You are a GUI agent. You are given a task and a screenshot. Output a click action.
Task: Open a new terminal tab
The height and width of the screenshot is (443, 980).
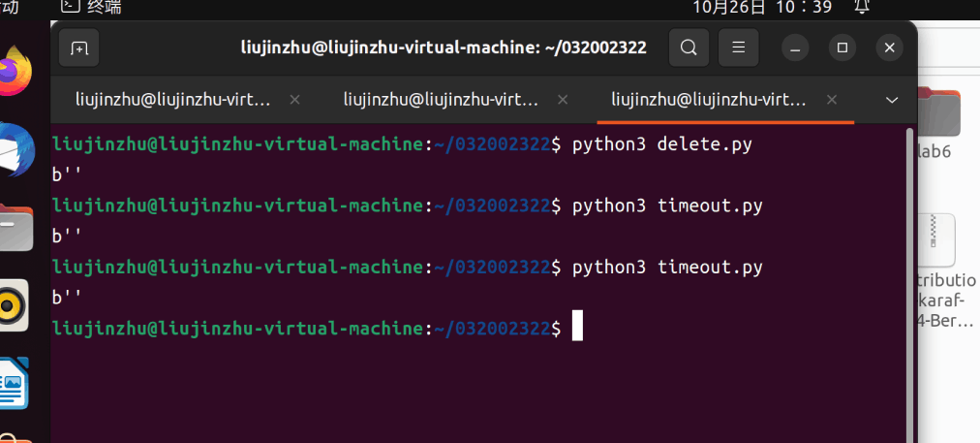tap(79, 47)
